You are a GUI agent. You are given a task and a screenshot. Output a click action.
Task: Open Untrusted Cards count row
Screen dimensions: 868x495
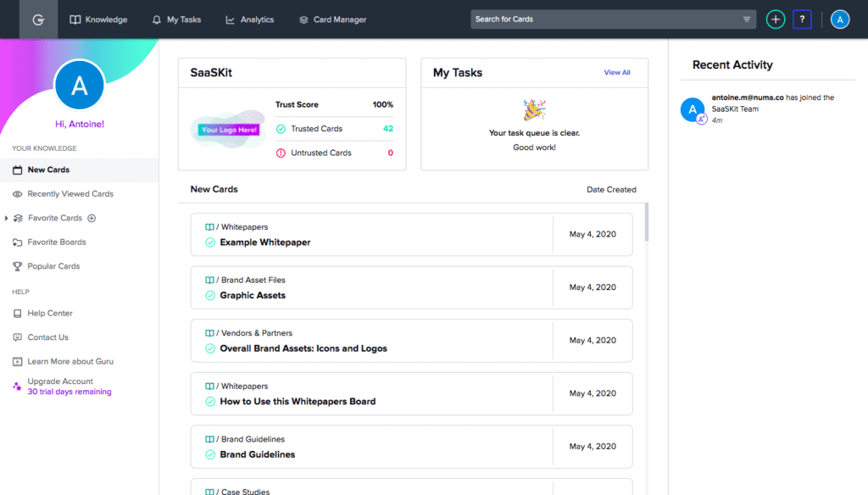pos(334,153)
